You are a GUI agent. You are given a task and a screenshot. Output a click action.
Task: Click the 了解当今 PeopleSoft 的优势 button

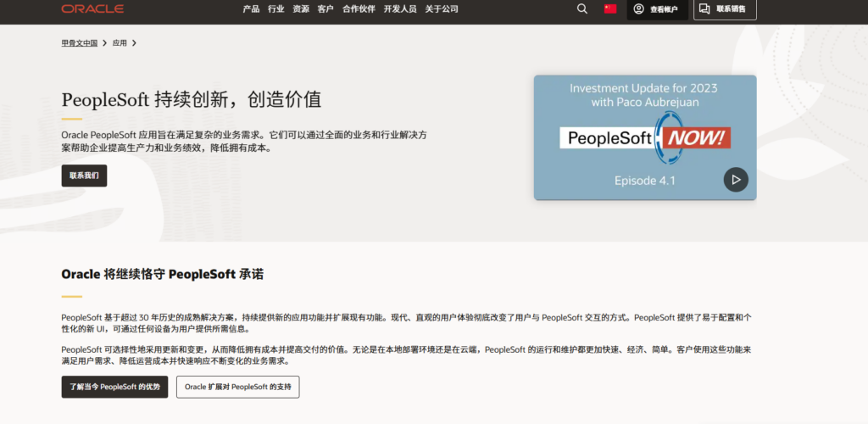pos(114,387)
